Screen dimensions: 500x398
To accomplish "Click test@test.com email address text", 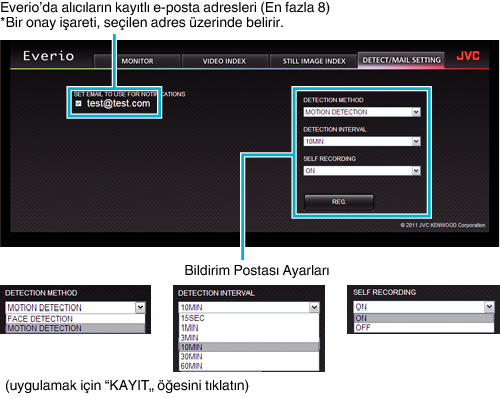I will pyautogui.click(x=118, y=103).
